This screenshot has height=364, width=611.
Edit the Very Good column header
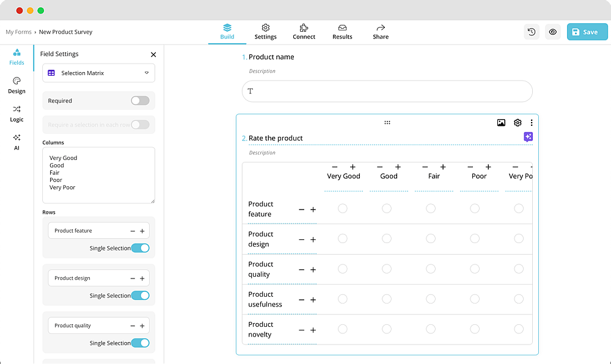coord(343,177)
